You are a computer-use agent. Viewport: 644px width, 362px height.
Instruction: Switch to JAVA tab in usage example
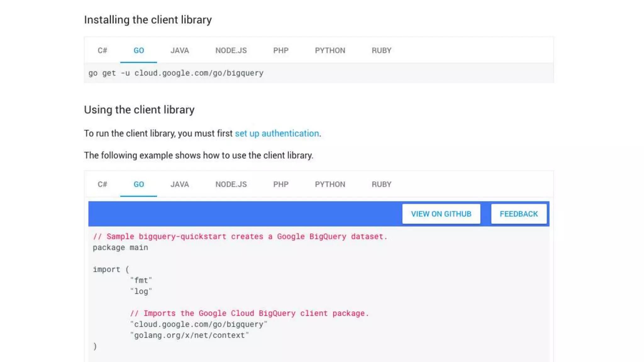(x=180, y=184)
